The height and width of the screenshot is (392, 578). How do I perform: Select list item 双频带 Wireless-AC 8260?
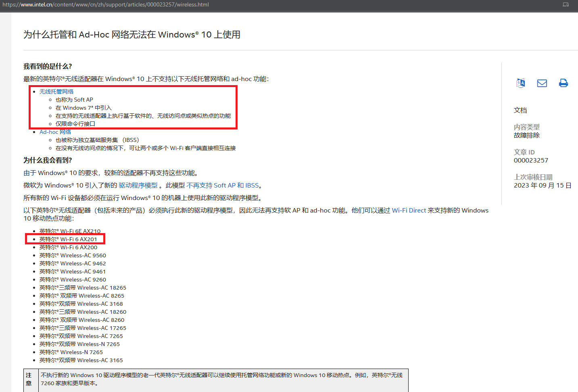pos(82,320)
